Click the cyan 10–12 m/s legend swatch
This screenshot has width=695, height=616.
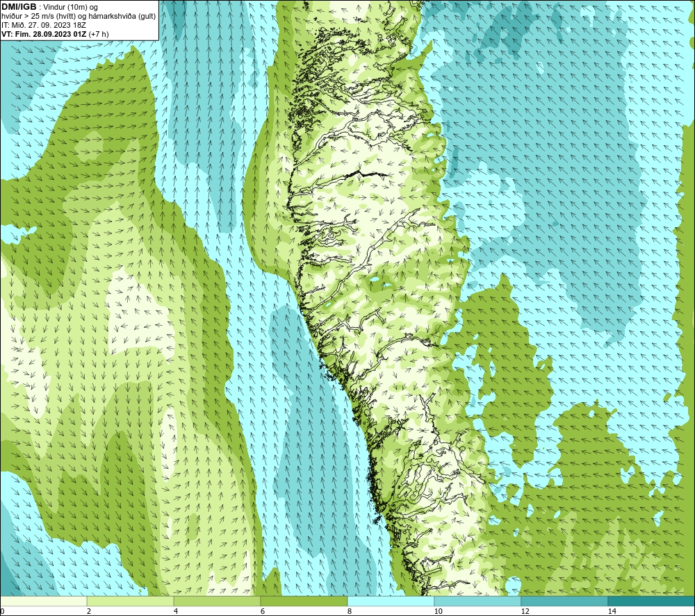point(478,601)
